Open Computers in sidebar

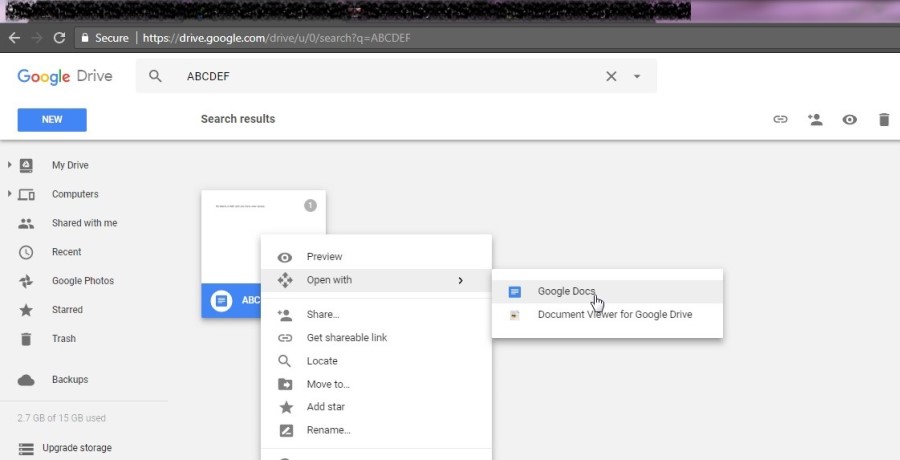coord(75,194)
